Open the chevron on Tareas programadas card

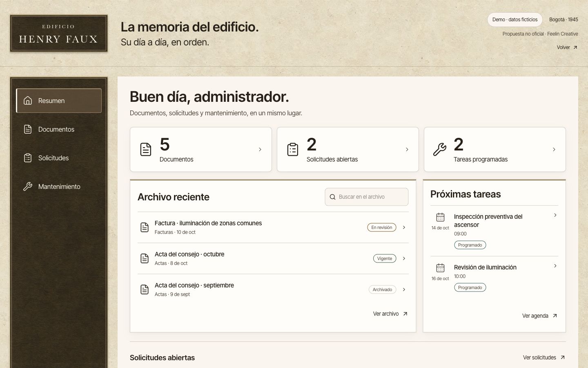pyautogui.click(x=554, y=150)
